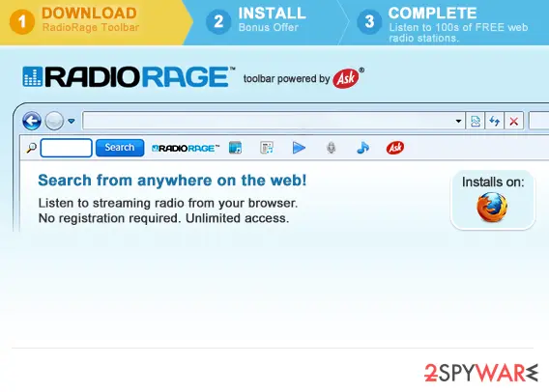Click the blue back arrow button
Viewport: 549px width, 392px height.
[x=32, y=121]
